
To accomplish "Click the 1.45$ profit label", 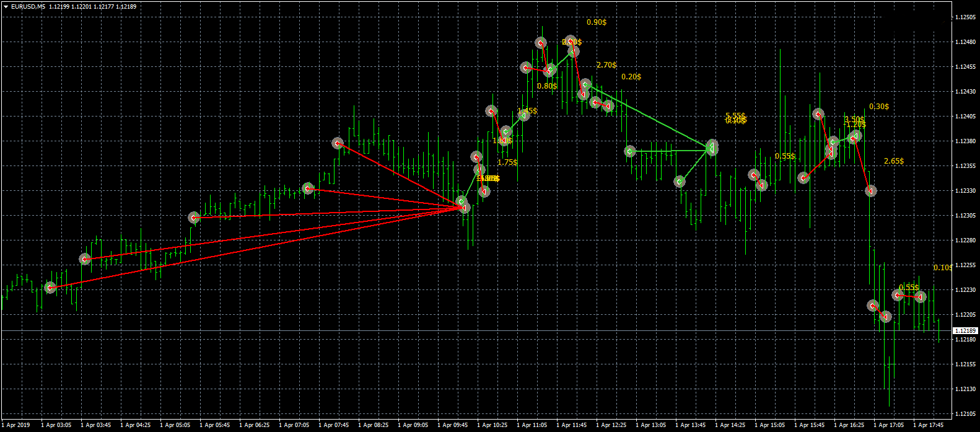I will point(528,111).
